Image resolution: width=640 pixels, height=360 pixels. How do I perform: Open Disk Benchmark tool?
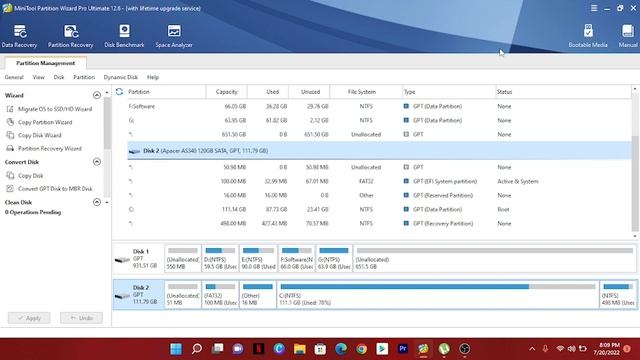coord(124,36)
